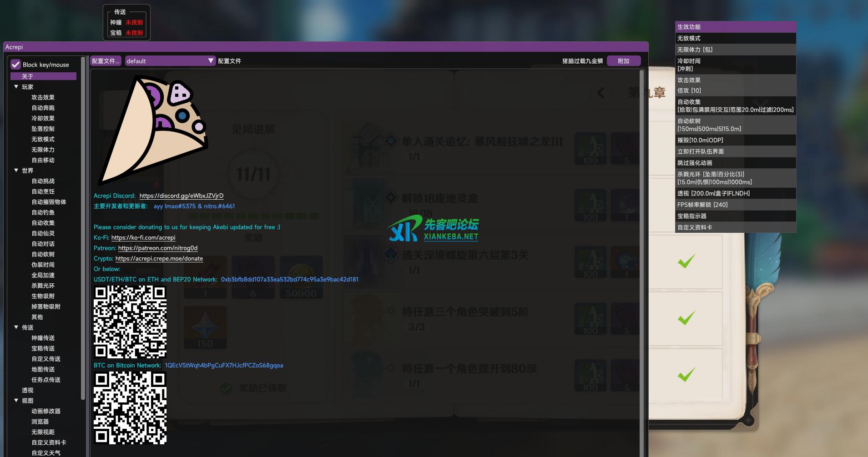Open the 无敌模式 settings in the sidebar

coord(43,139)
